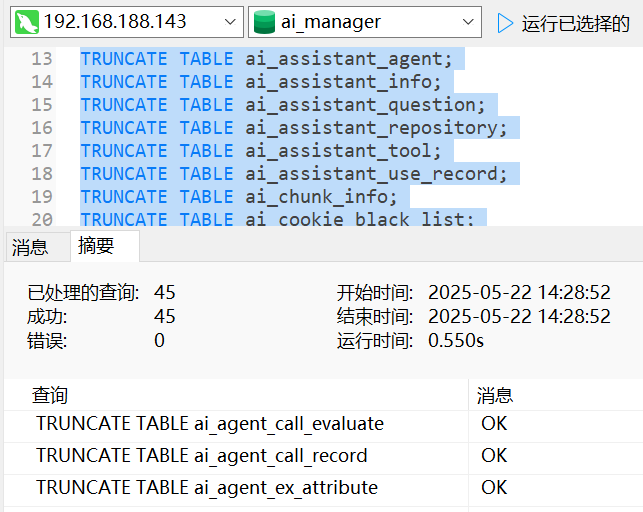The image size is (643, 512).
Task: Click line number 16 in the gutter
Action: (41, 128)
